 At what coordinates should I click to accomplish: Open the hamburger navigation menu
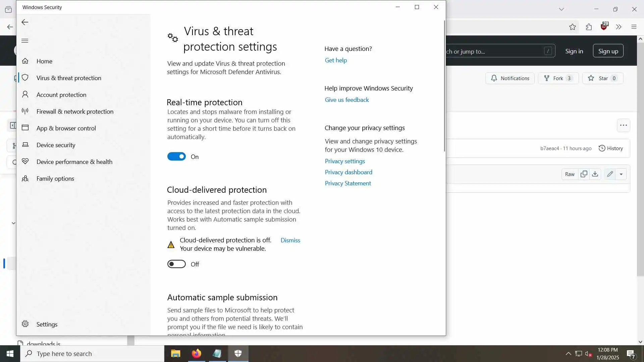[x=25, y=41]
